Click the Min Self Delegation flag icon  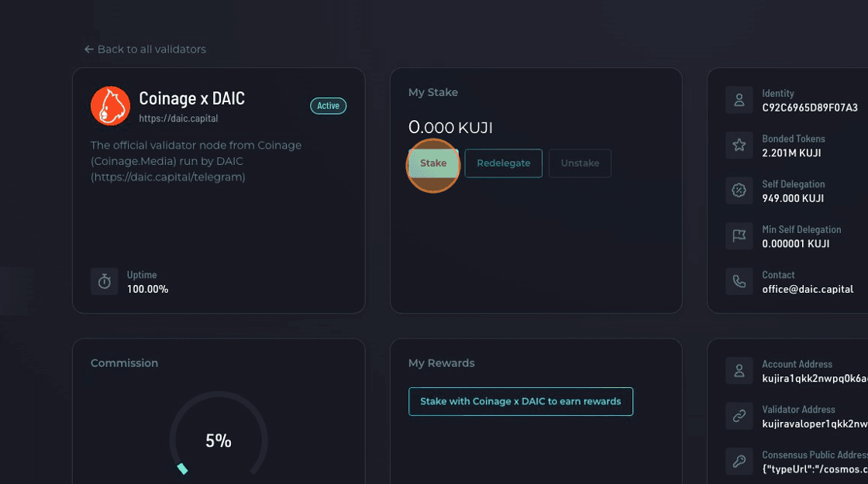739,235
